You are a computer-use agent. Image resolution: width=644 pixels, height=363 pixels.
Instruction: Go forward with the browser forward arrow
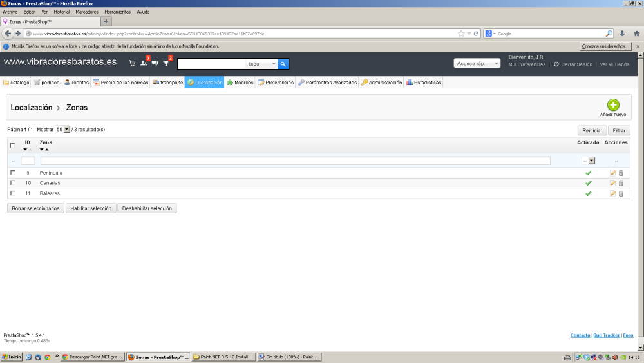[x=17, y=34]
